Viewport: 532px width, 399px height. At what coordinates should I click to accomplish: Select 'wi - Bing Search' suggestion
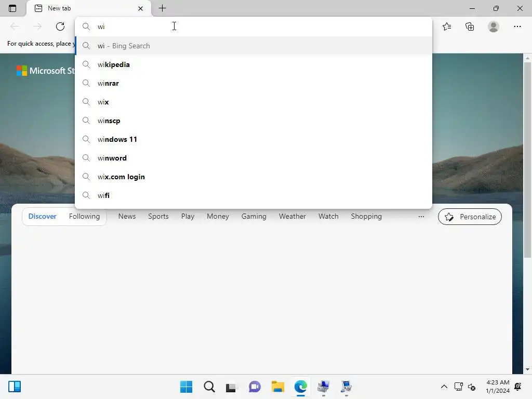point(254,46)
